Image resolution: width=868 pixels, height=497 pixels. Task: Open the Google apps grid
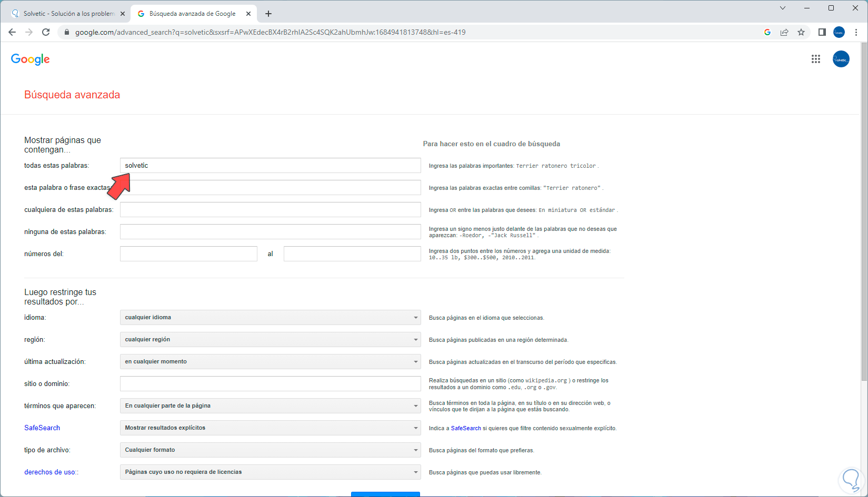click(816, 59)
